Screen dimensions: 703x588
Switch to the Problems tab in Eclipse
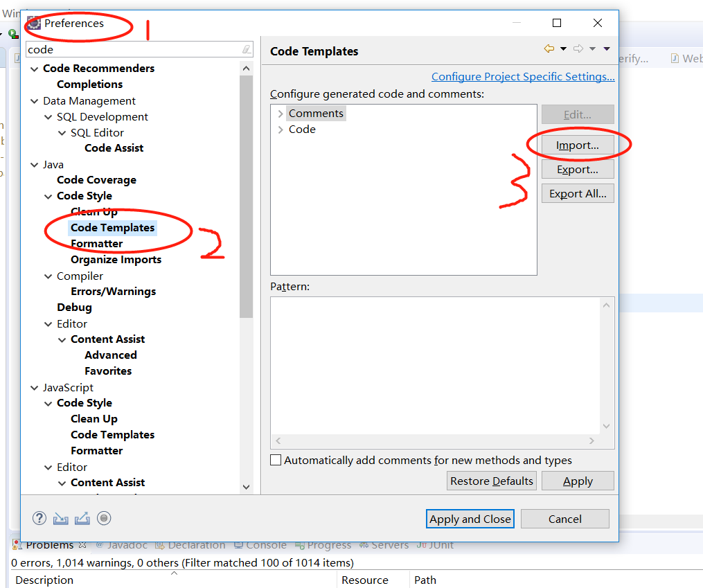click(x=49, y=545)
